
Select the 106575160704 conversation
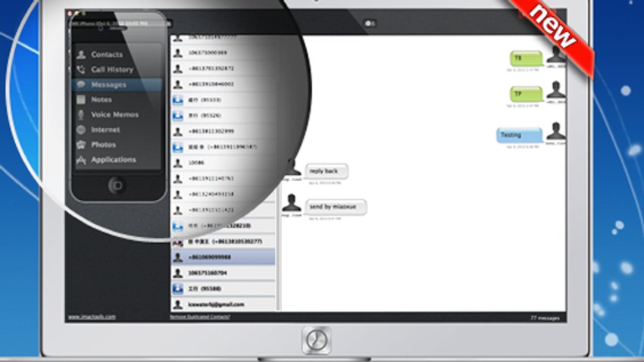(223, 273)
